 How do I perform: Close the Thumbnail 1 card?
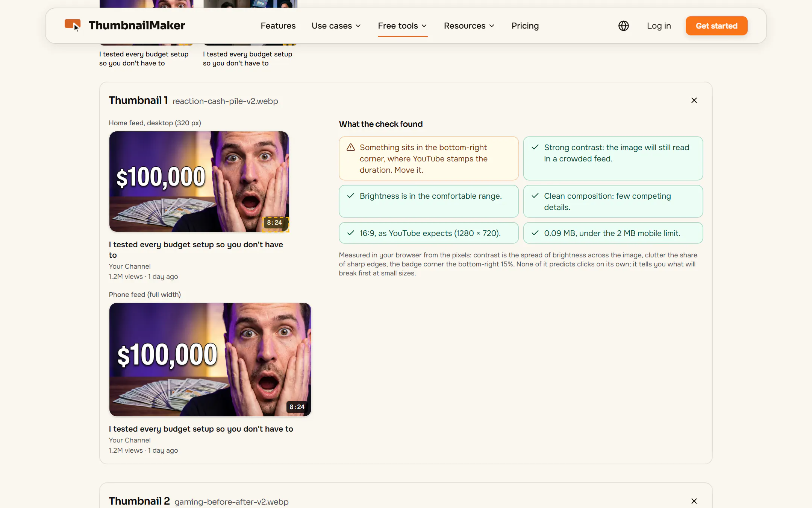tap(694, 100)
